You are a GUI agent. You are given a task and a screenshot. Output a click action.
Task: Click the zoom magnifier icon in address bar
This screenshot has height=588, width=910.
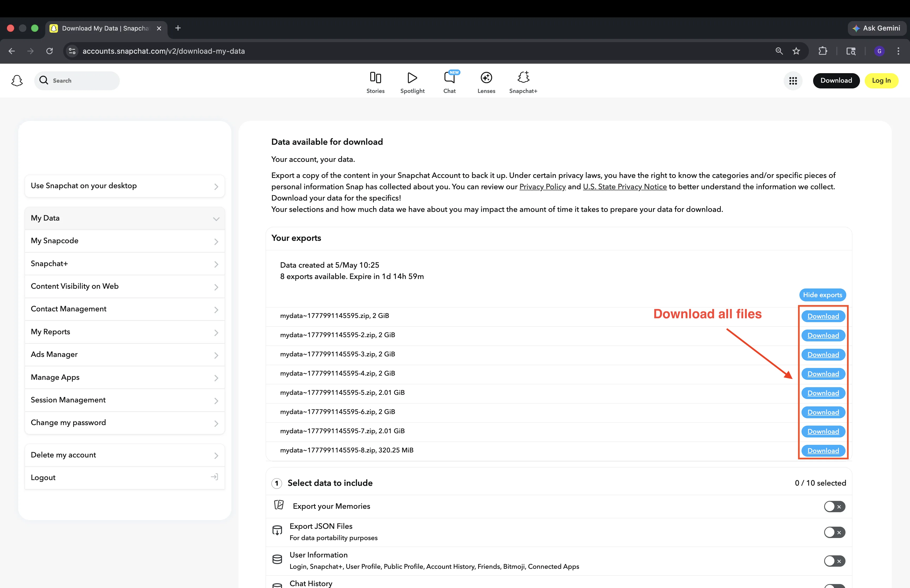[779, 51]
